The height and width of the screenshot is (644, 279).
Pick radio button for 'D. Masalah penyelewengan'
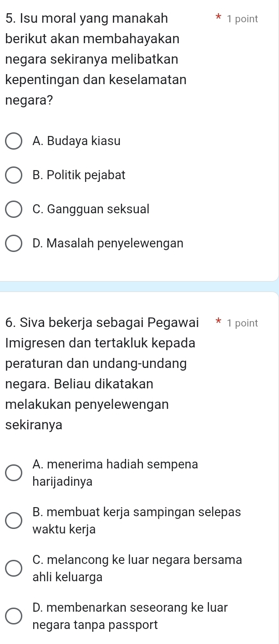[x=14, y=244]
